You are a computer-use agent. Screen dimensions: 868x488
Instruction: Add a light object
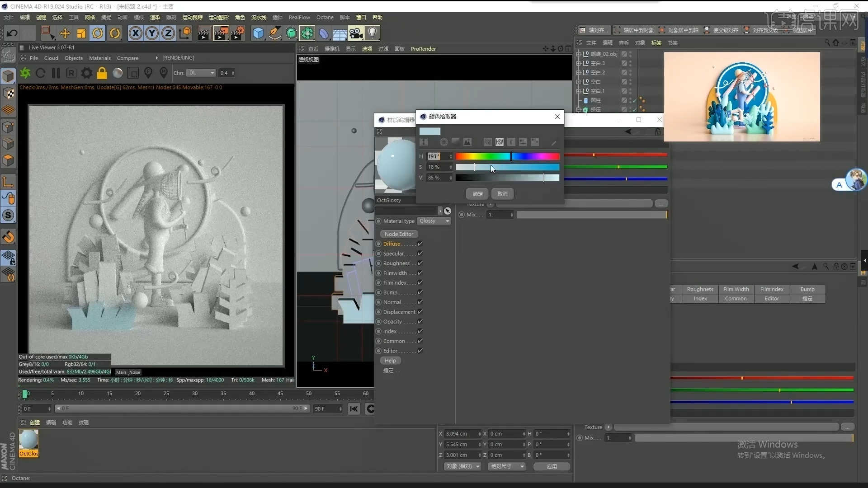(372, 33)
